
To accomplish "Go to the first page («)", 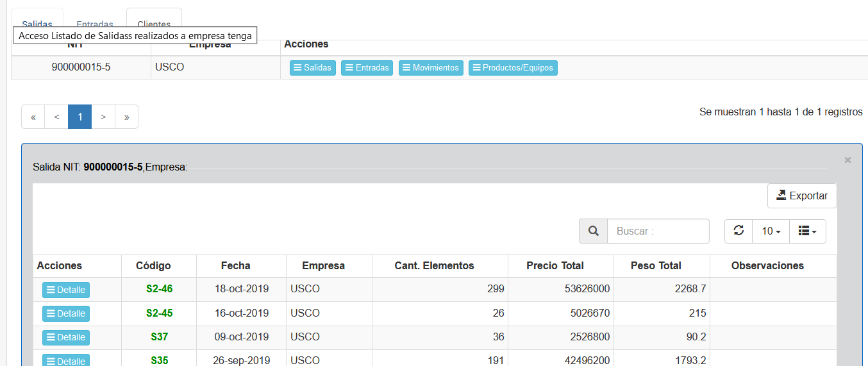I will 33,117.
